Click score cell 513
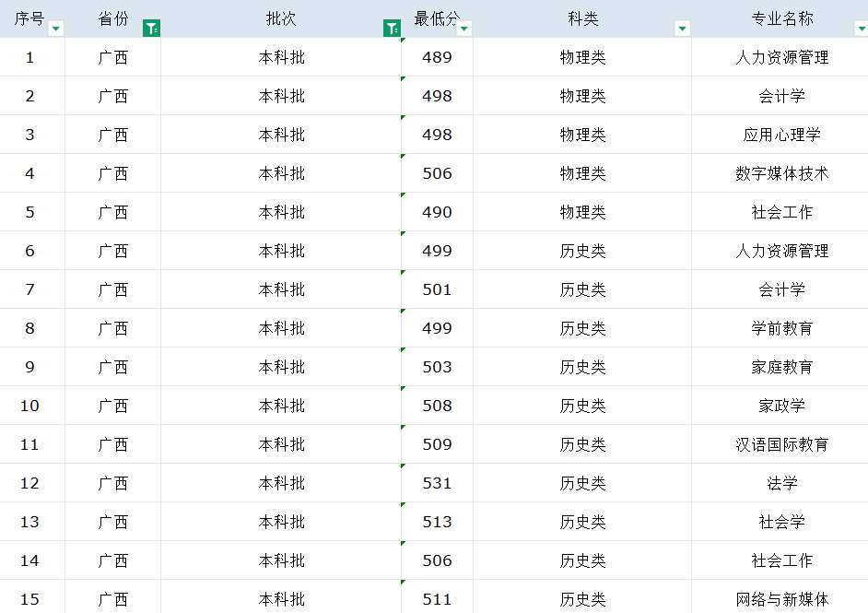 point(437,522)
